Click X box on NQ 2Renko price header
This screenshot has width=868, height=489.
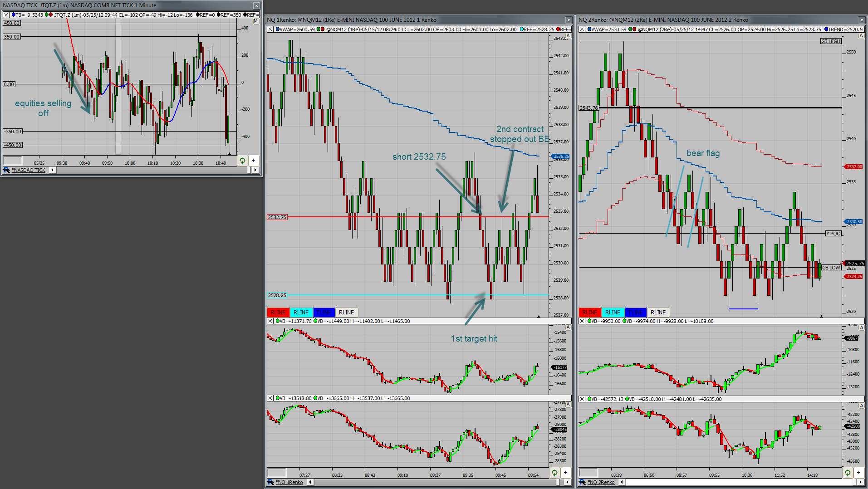coord(582,29)
